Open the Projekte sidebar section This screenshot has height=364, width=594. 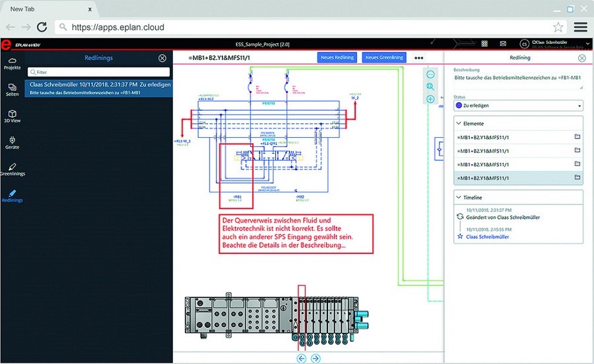pyautogui.click(x=12, y=63)
